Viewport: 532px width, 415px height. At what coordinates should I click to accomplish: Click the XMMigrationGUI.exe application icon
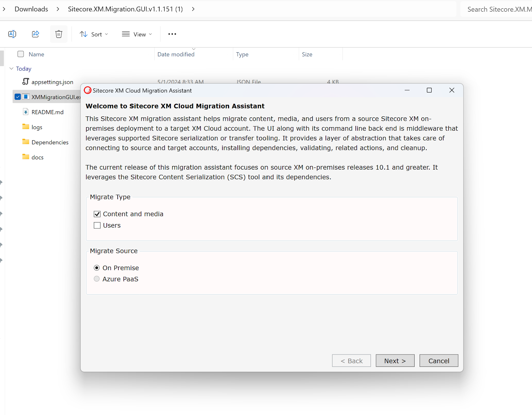(x=26, y=97)
